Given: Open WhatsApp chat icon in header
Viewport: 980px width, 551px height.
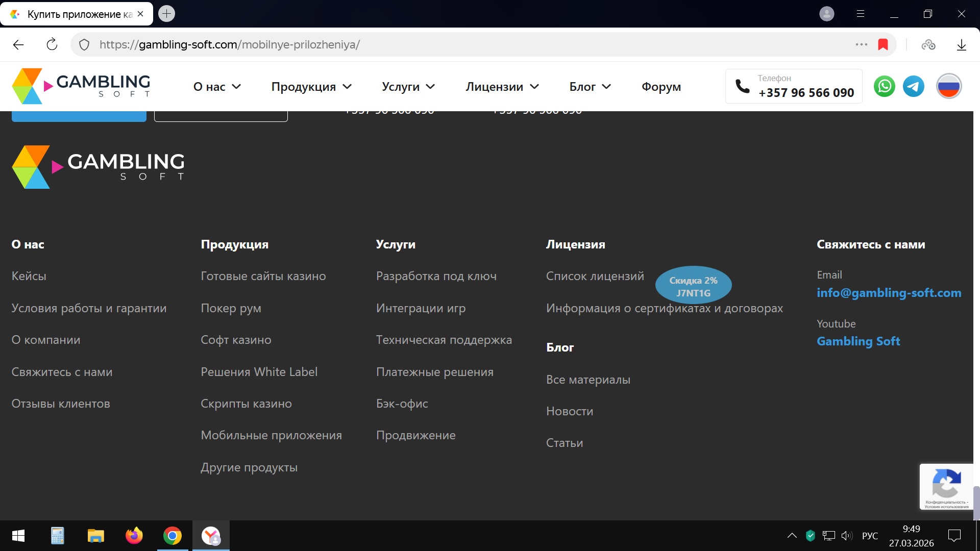Looking at the screenshot, I should tap(884, 86).
